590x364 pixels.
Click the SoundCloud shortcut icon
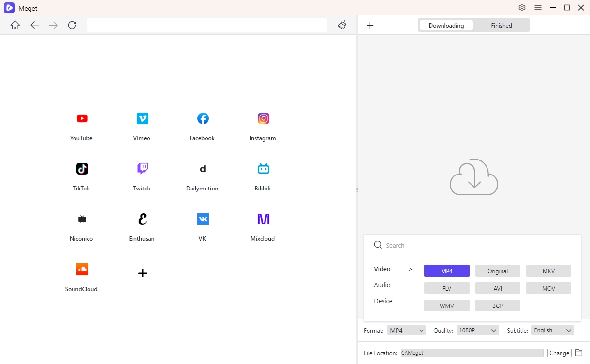(82, 270)
